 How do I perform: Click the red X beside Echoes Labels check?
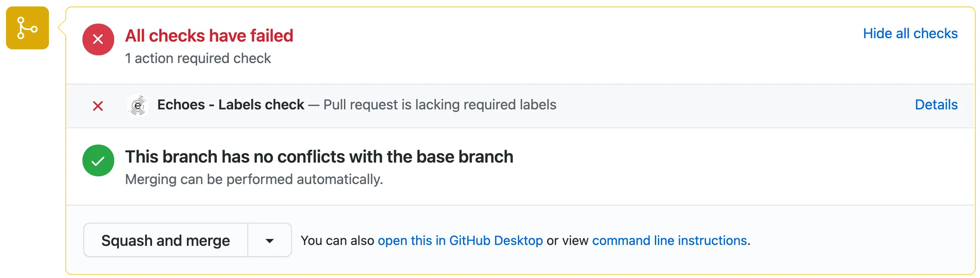coord(98,106)
